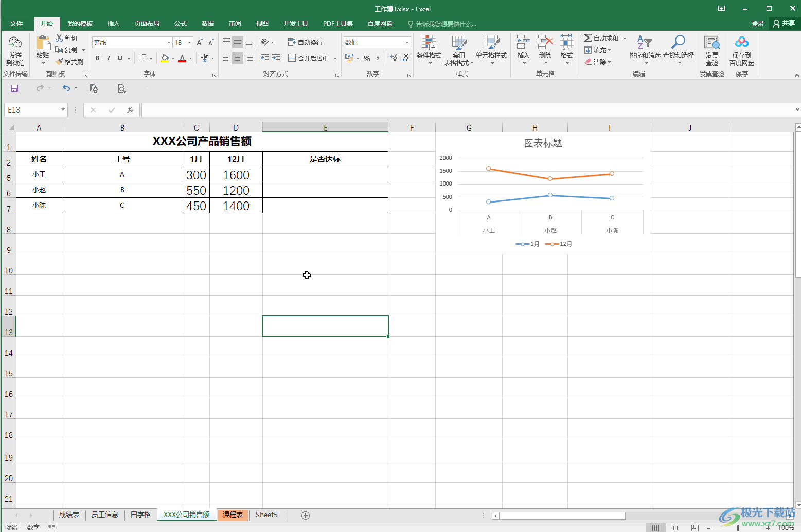Click the Undo arrow icon
Image resolution: width=801 pixels, height=532 pixels.
pos(66,88)
